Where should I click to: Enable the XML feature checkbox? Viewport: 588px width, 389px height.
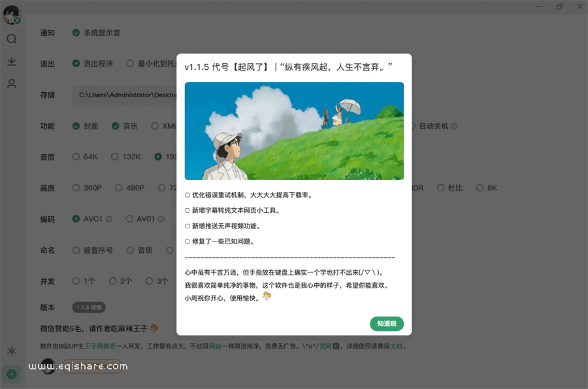coord(155,126)
